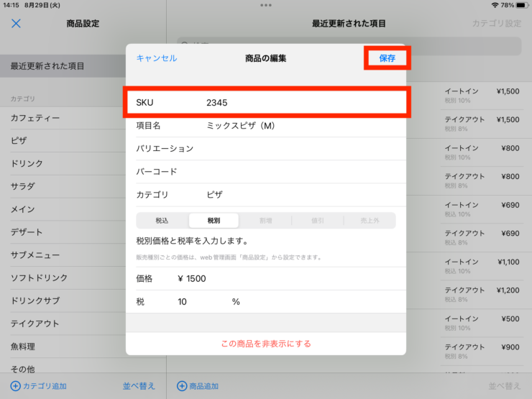This screenshot has height=399, width=532.
Task: Tap the plus icon beside カテゴリ追加
Action: [x=16, y=386]
